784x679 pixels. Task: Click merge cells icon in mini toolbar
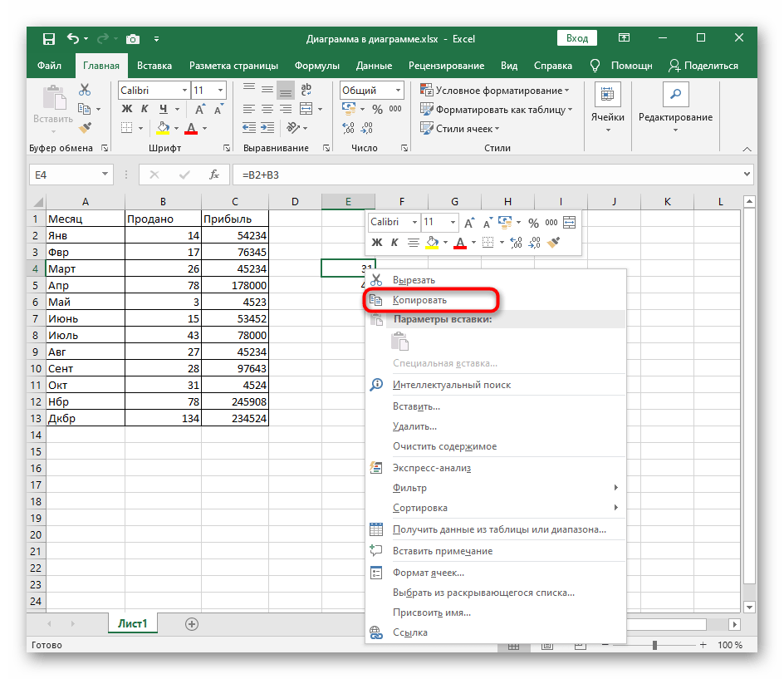(569, 223)
